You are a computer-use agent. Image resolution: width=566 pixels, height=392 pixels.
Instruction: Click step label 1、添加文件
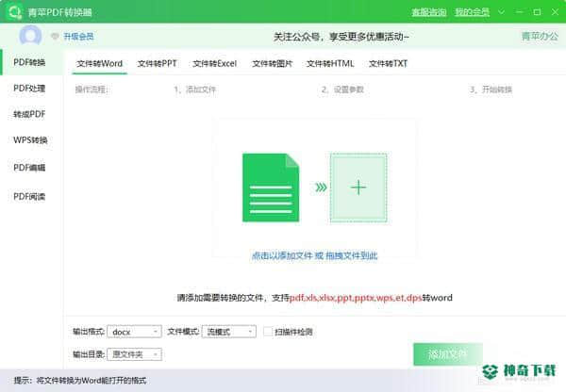[195, 90]
